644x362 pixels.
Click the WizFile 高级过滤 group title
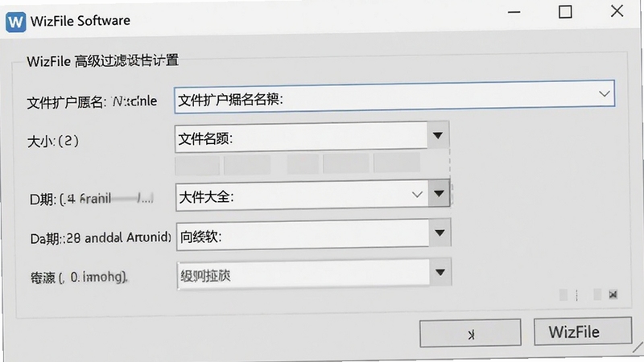point(103,61)
